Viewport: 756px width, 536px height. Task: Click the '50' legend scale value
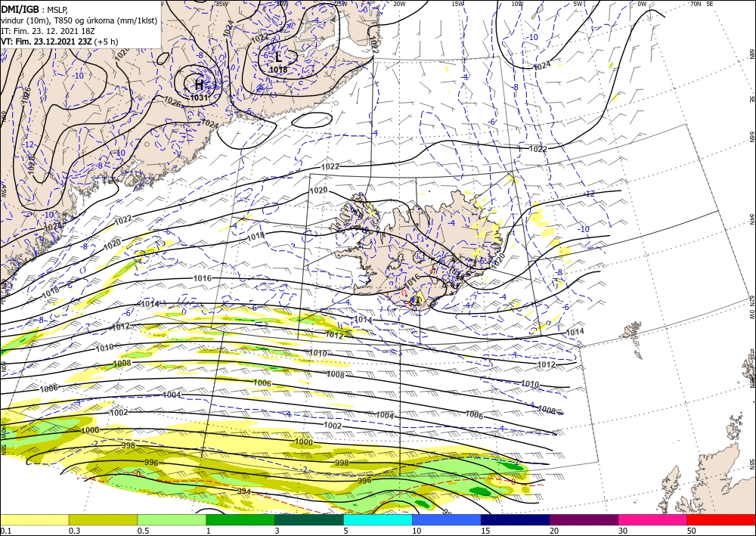click(692, 531)
